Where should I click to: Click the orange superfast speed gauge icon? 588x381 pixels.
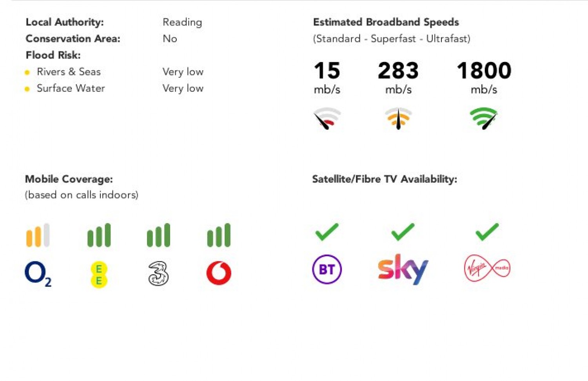(x=398, y=118)
